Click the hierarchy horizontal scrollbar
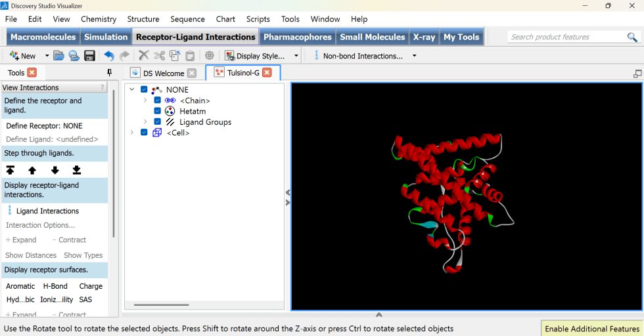Viewport: 644px width, 336px height. [162, 304]
